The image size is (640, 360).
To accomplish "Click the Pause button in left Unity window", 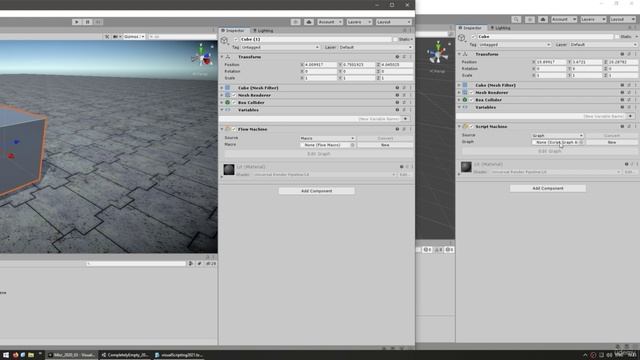I will (87, 22).
